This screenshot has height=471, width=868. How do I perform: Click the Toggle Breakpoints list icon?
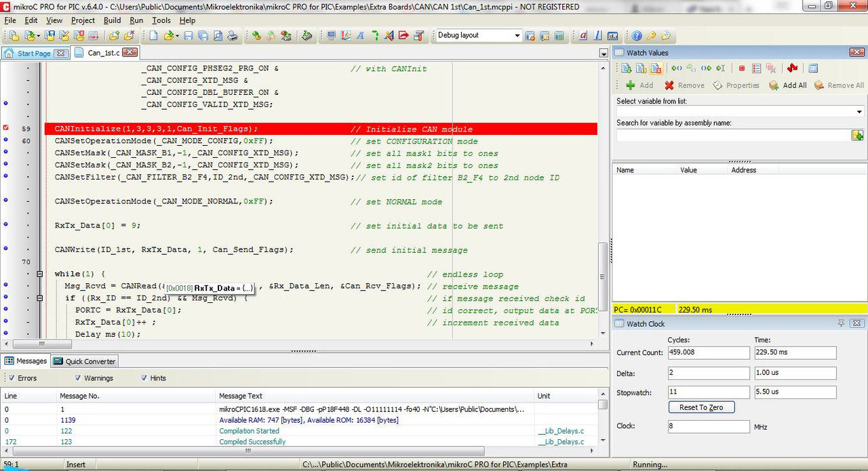coord(757,68)
